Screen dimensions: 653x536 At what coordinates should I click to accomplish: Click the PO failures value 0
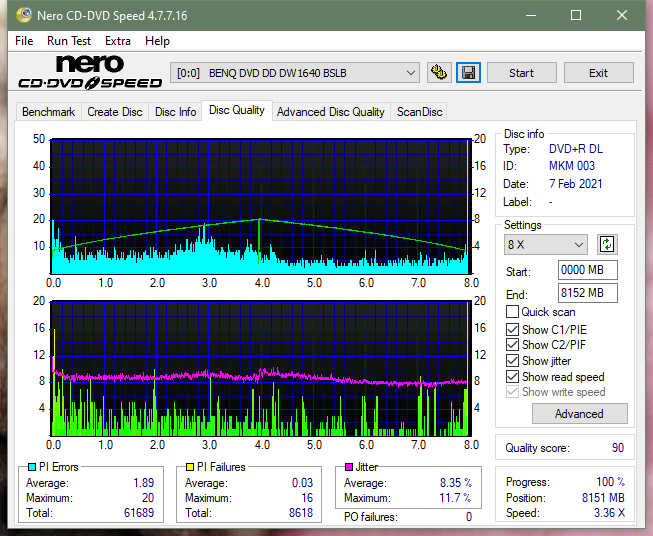tap(469, 517)
